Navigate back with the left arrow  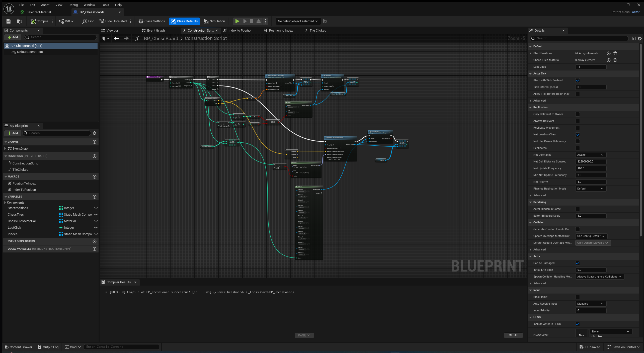point(116,38)
